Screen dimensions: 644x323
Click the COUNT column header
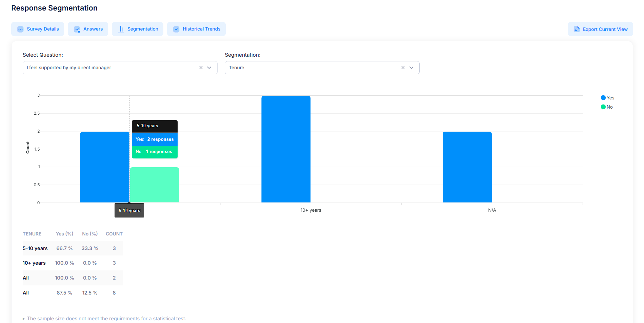coord(114,234)
